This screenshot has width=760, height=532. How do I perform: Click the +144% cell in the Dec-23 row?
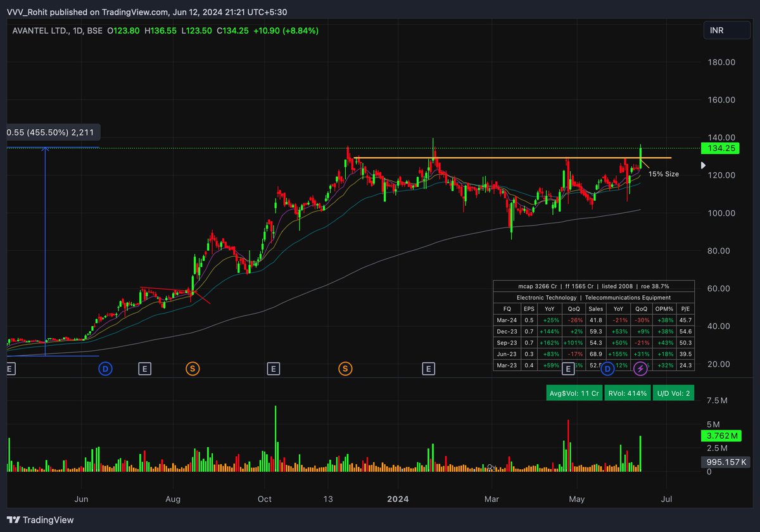click(x=549, y=331)
